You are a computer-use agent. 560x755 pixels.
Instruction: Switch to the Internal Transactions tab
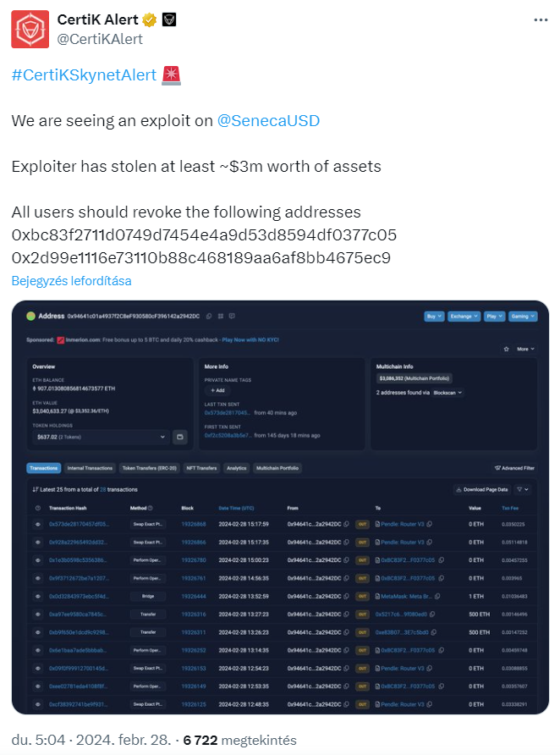click(x=90, y=468)
